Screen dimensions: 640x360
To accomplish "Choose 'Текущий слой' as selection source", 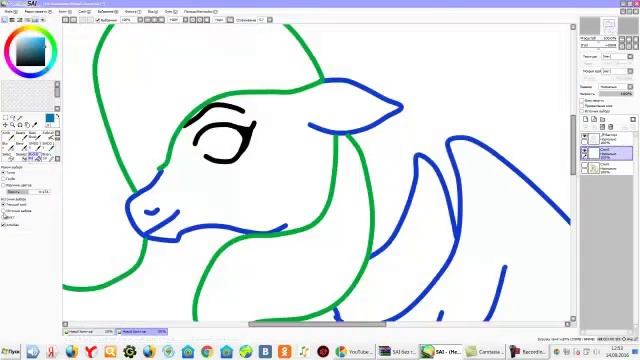I will point(3,204).
